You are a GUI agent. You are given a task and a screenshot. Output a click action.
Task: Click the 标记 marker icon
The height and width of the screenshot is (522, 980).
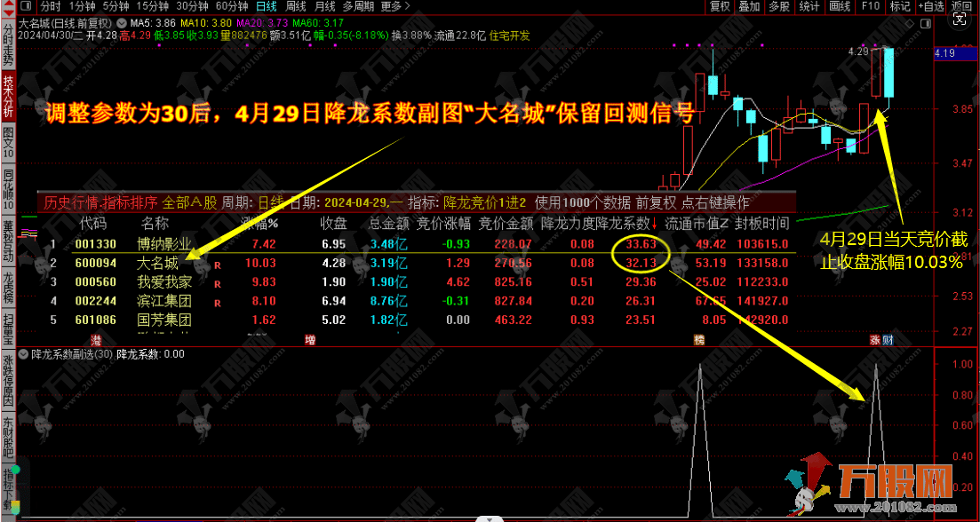coord(900,7)
